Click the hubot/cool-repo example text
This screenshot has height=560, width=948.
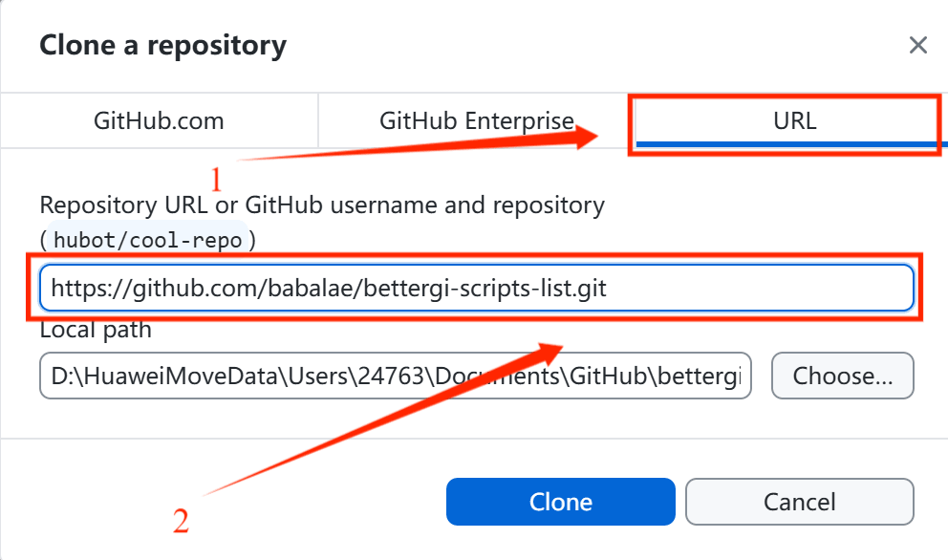pyautogui.click(x=150, y=239)
